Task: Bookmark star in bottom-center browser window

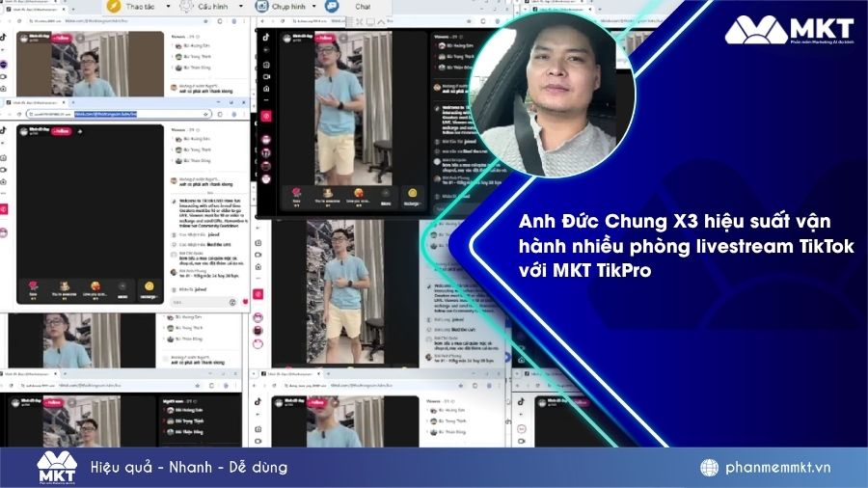Action: [461, 385]
